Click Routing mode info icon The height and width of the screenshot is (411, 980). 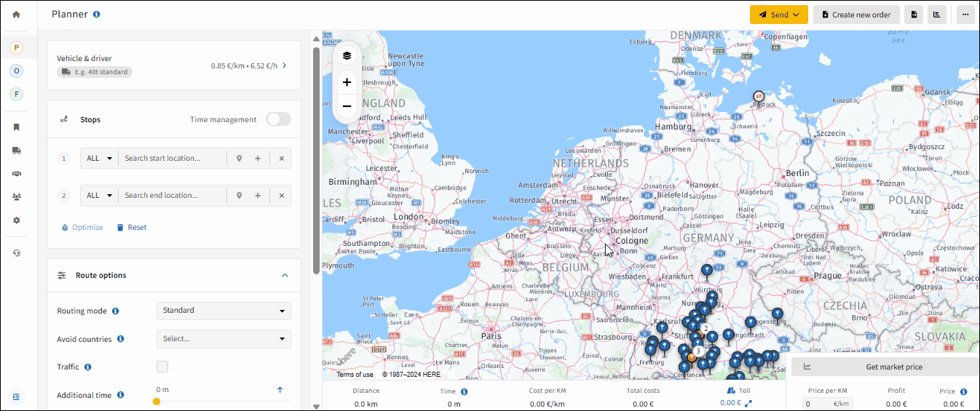pyautogui.click(x=115, y=311)
